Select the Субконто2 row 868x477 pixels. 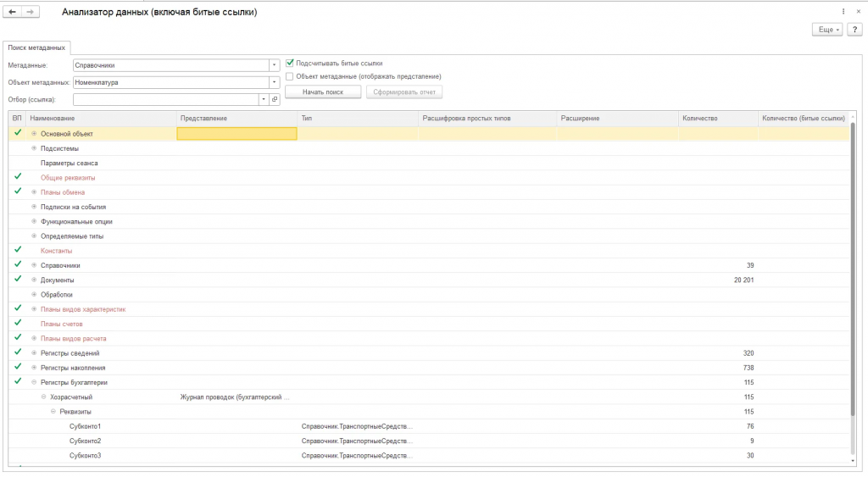428,441
